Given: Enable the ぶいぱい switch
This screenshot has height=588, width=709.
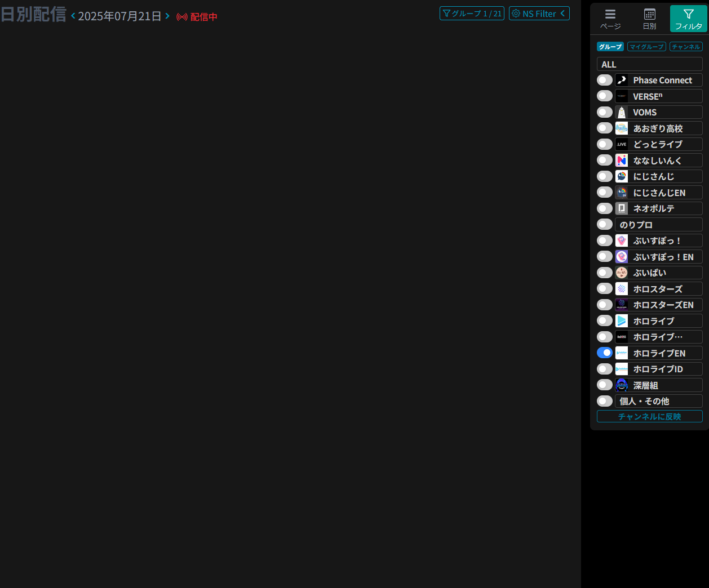Looking at the screenshot, I should [x=605, y=273].
